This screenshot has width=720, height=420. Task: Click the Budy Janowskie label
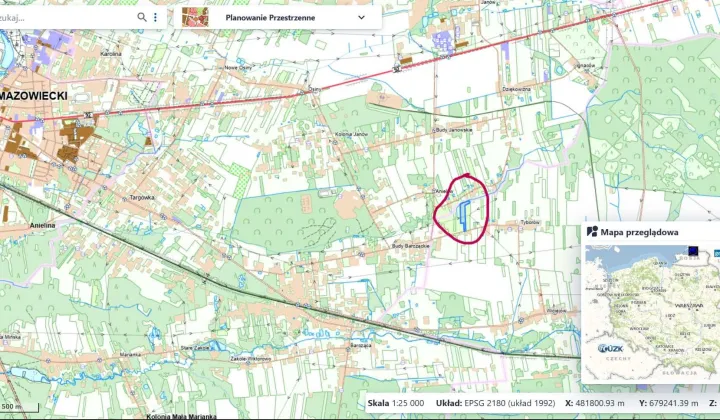(x=454, y=130)
